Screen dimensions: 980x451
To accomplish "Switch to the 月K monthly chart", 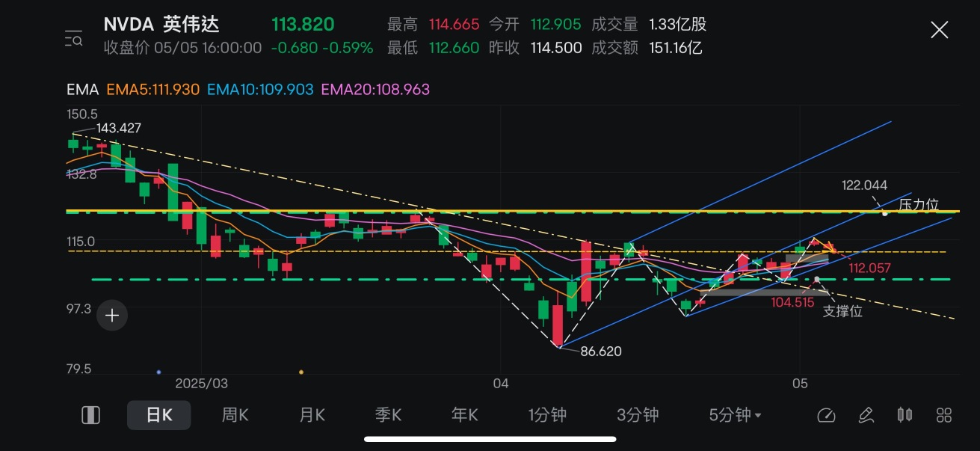I will 312,415.
